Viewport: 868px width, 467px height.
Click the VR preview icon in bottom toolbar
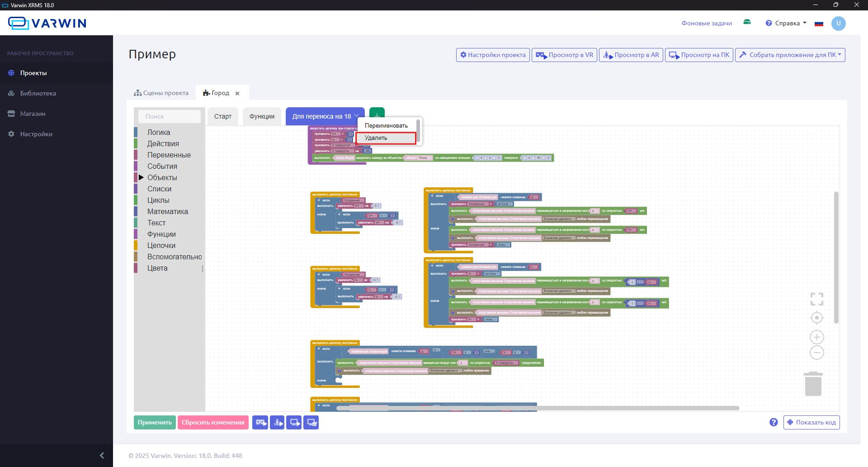pyautogui.click(x=260, y=422)
